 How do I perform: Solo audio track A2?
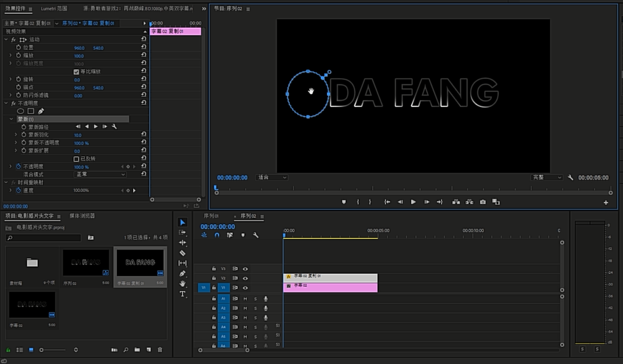coord(255,308)
